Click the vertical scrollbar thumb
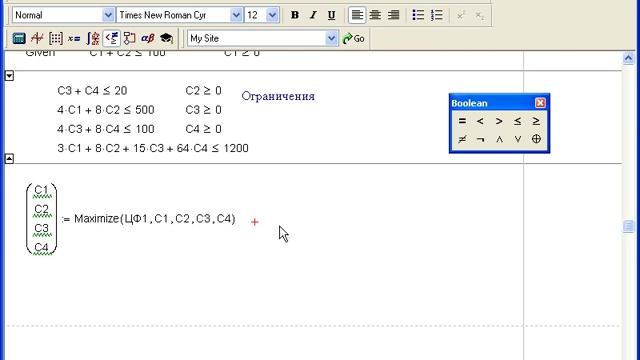This screenshot has width=640, height=360. point(629,226)
